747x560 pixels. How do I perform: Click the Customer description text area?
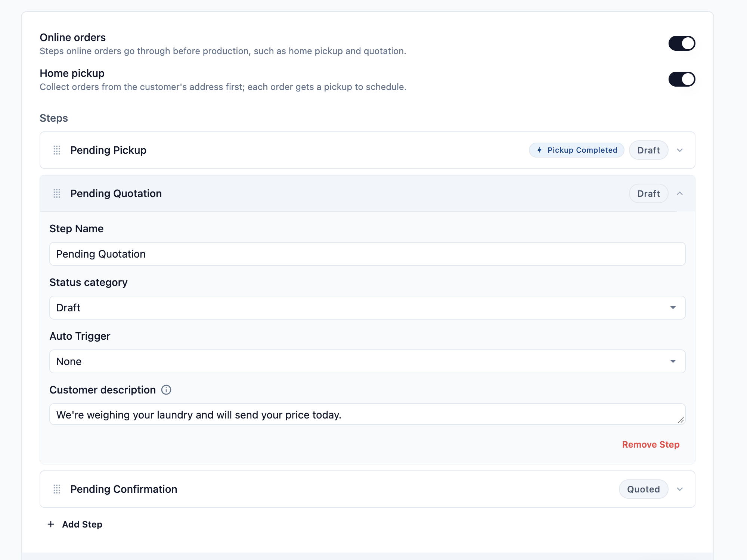(x=367, y=414)
